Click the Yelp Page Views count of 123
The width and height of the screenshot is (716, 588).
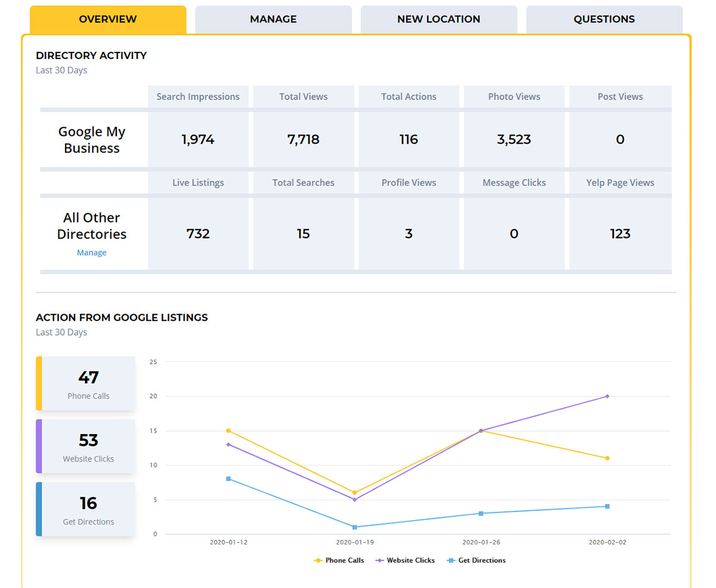pyautogui.click(x=620, y=234)
